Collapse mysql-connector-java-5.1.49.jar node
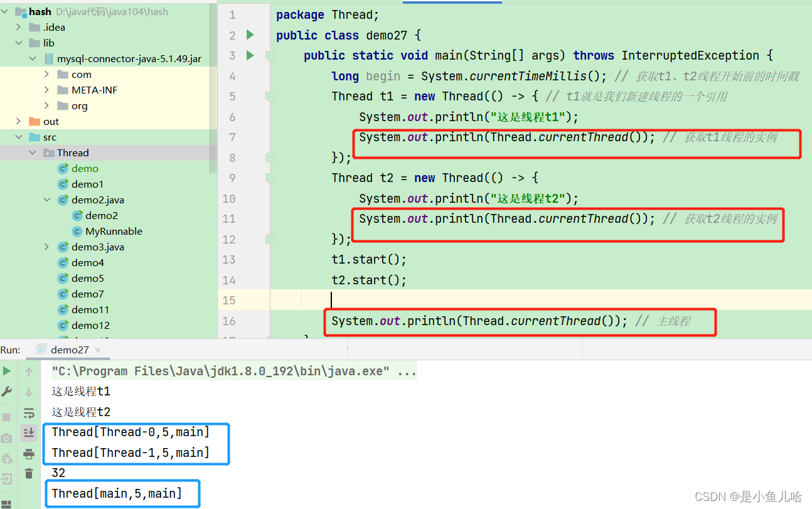The width and height of the screenshot is (812, 509). (33, 58)
